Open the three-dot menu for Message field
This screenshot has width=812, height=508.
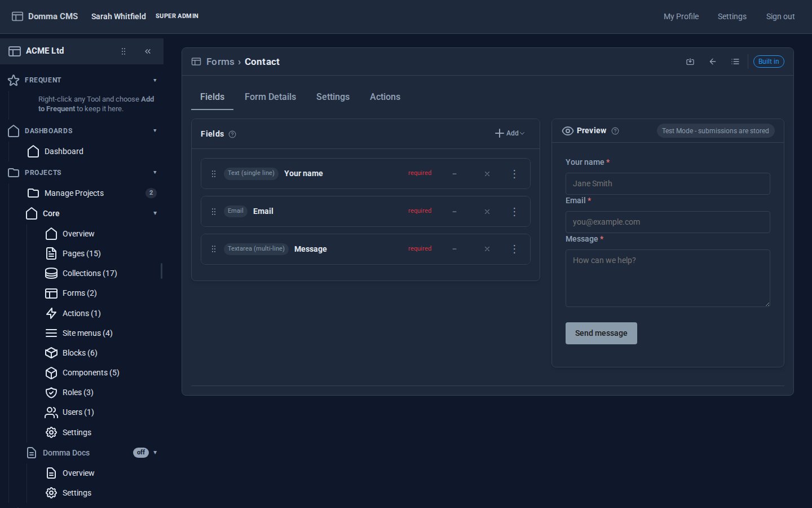tap(514, 249)
